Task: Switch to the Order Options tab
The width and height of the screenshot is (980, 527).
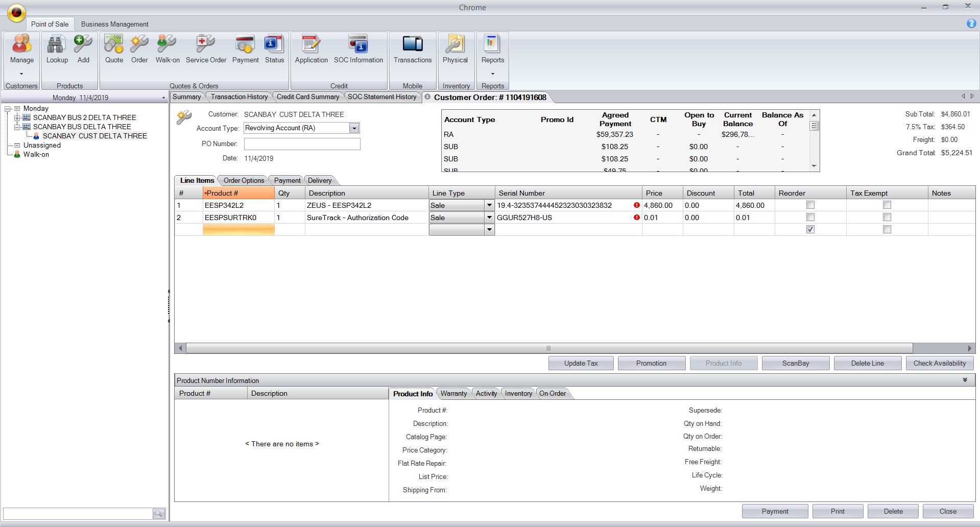Action: click(244, 180)
